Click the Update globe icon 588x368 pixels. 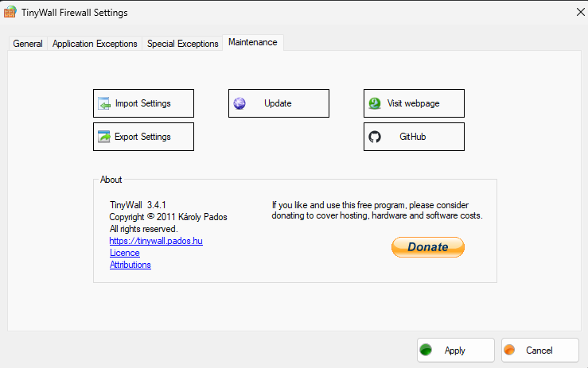tap(239, 103)
